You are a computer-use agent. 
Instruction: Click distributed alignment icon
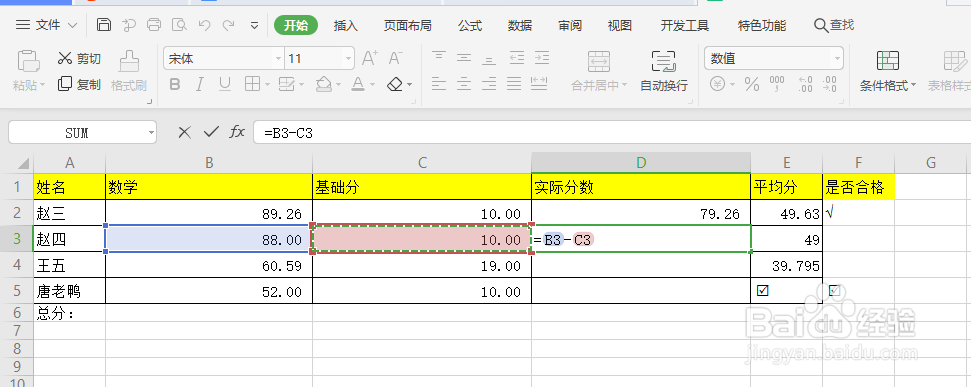tap(539, 84)
